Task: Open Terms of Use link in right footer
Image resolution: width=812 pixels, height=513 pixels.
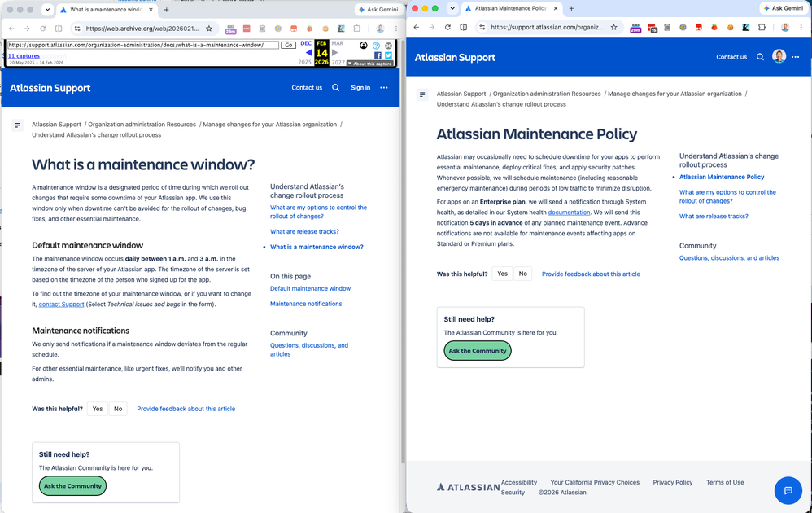Action: (725, 482)
